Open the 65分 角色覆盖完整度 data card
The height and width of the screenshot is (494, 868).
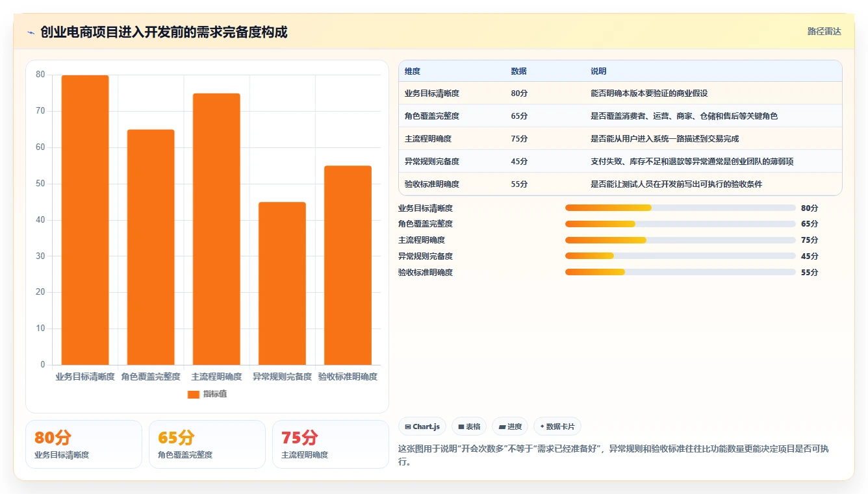pos(207,444)
